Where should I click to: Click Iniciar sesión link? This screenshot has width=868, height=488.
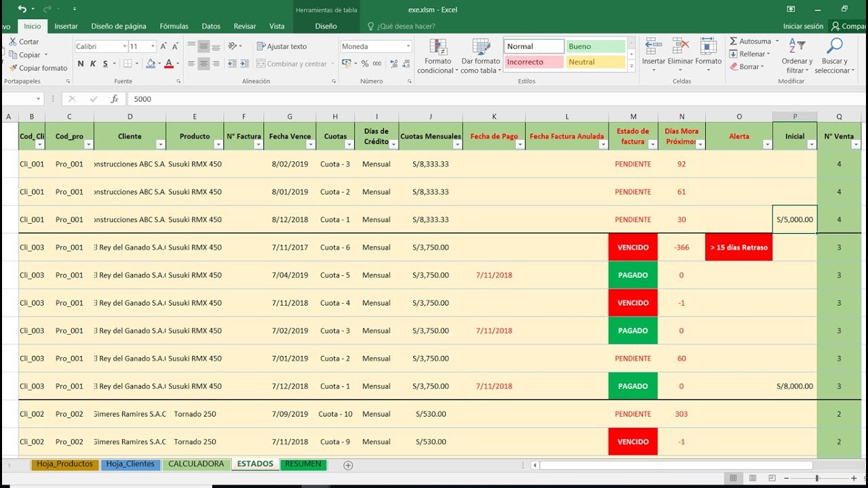coord(803,26)
